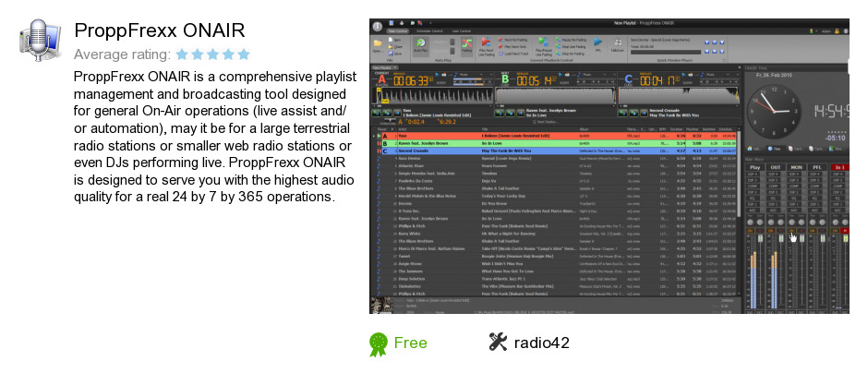The width and height of the screenshot is (868, 385).
Task: Close the New Playlist tab
Action: (393, 67)
